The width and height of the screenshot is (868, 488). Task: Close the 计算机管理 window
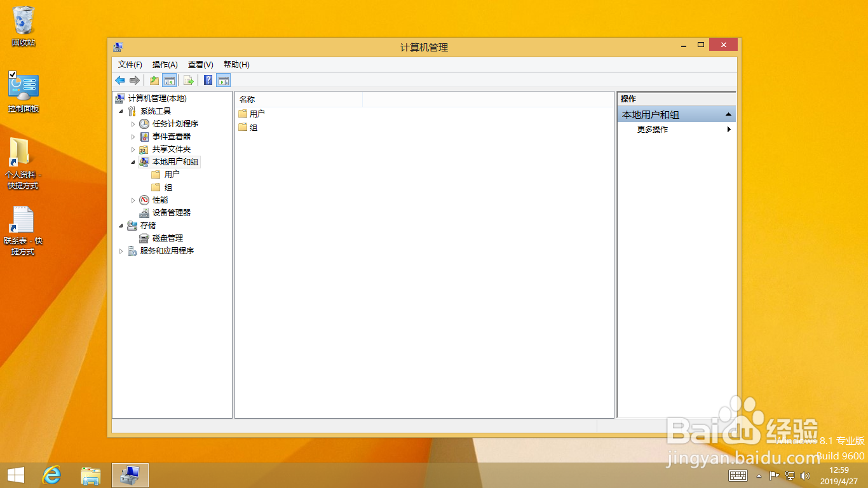(723, 45)
